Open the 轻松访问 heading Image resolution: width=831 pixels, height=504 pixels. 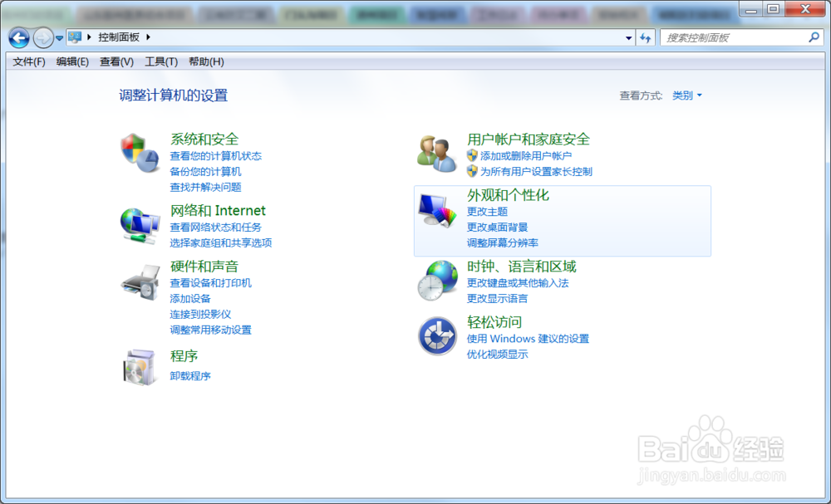click(494, 322)
